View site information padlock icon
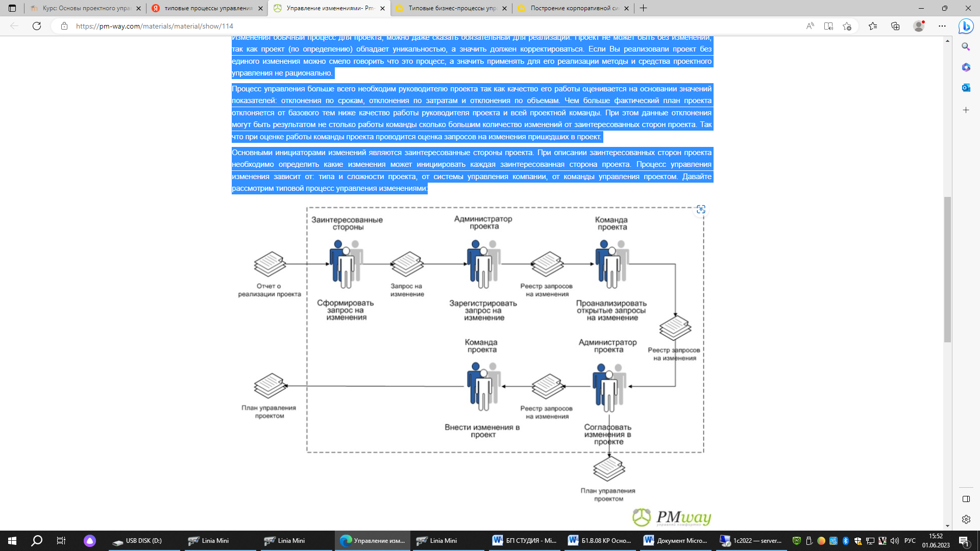Viewport: 980px width, 551px height. coord(64,26)
